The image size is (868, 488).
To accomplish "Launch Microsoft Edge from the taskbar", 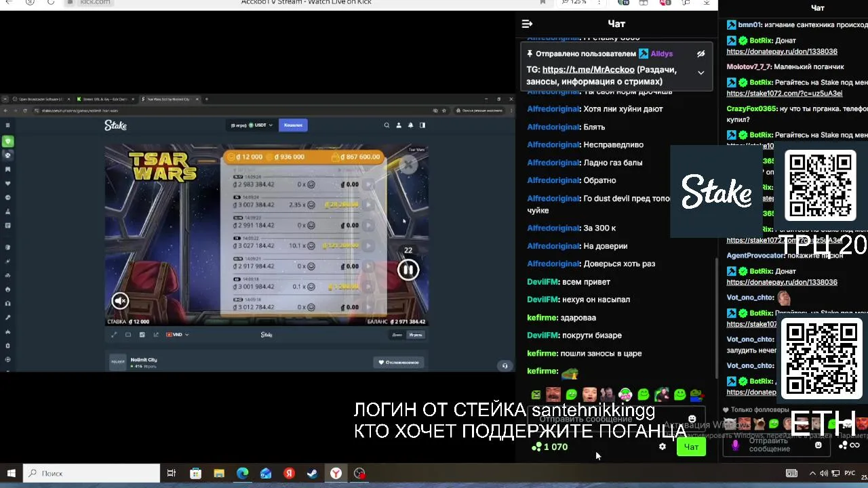I will pyautogui.click(x=242, y=473).
